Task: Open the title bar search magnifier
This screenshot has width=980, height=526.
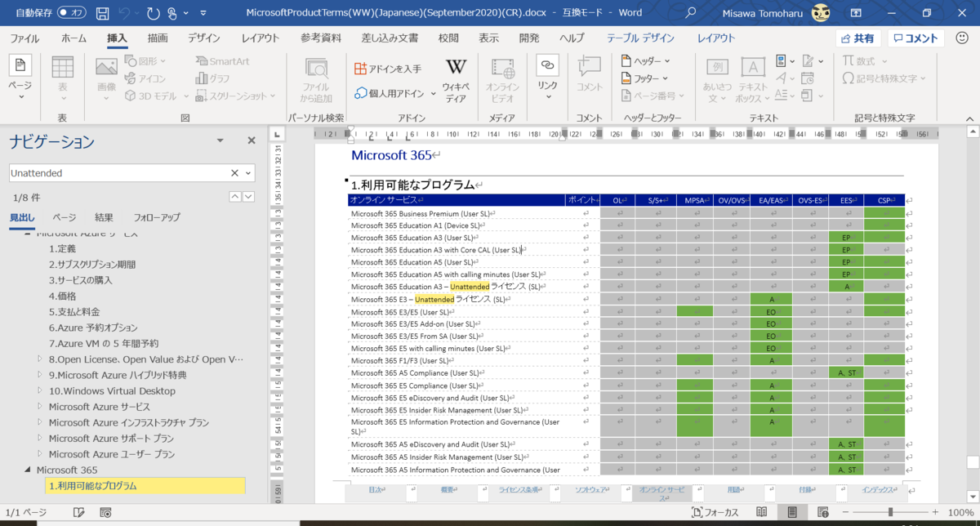Action: click(690, 13)
